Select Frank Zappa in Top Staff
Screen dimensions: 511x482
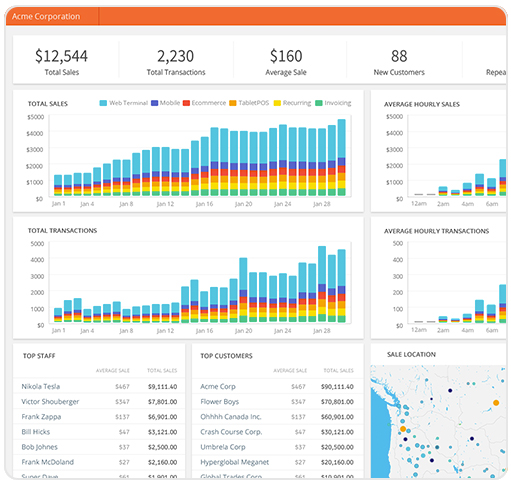tap(41, 417)
